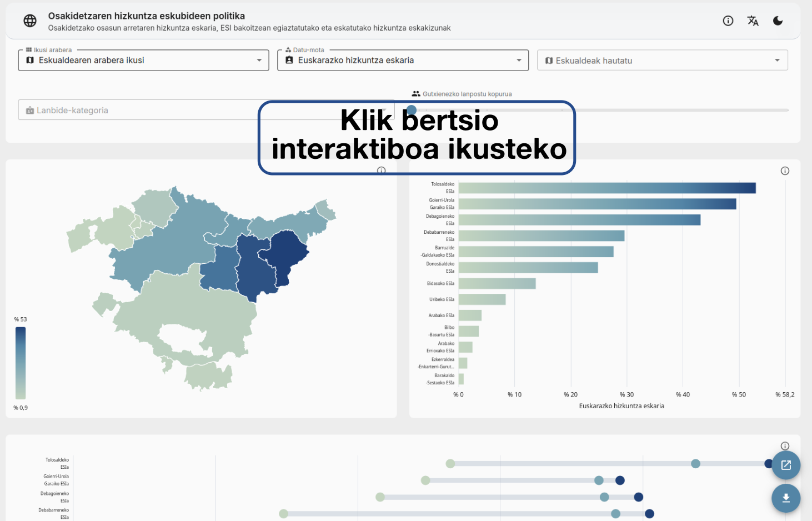
Task: Open the Ikusi arabera view selector
Action: point(143,60)
